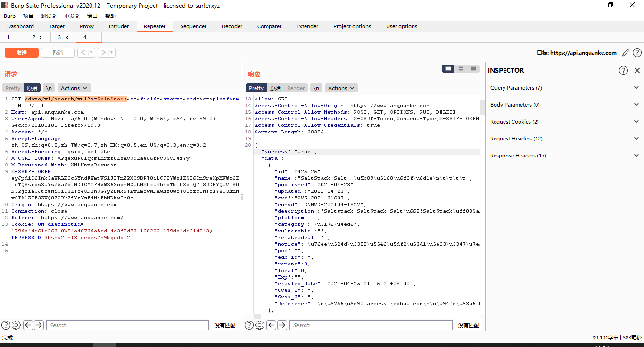This screenshot has width=644, height=347.
Task: Go to previous request with back arrow
Action: [x=83, y=53]
